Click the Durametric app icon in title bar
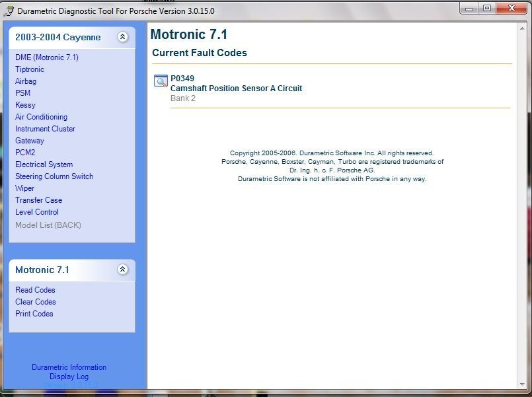The width and height of the screenshot is (532, 397). pos(9,11)
